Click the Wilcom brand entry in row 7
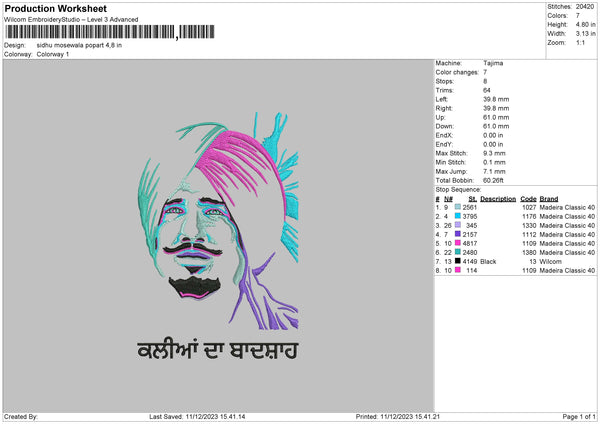Viewport: 600px width, 424px height. [x=551, y=261]
